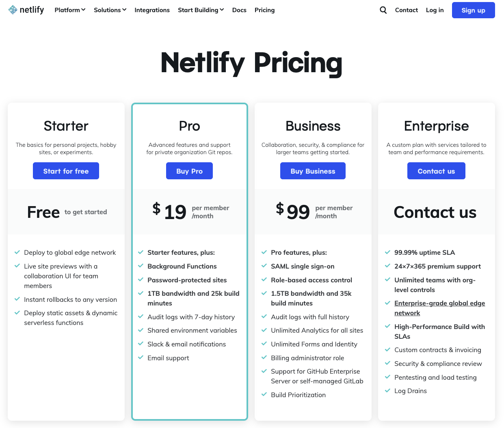Expand the Platform dropdown menu
Screen dimensions: 504x428
[x=70, y=10]
